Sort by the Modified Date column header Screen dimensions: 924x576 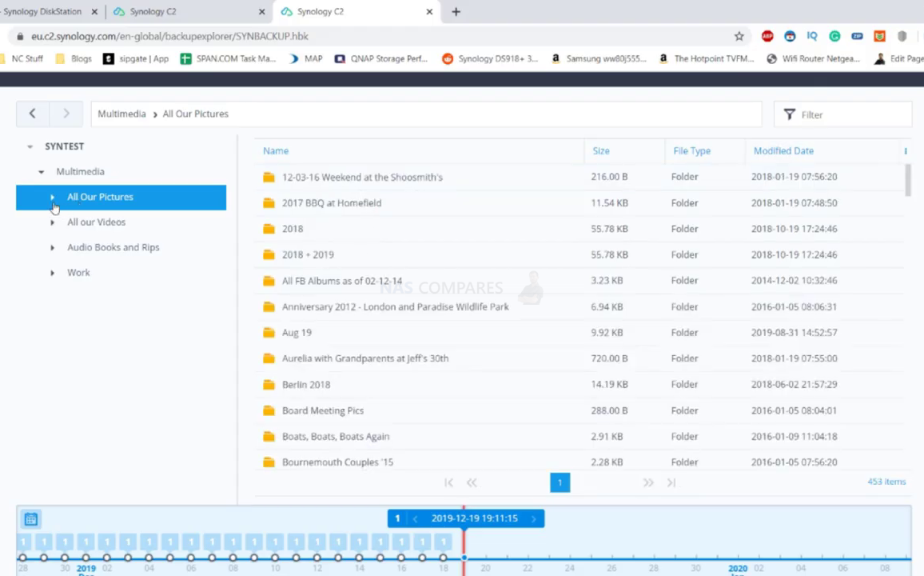(783, 151)
